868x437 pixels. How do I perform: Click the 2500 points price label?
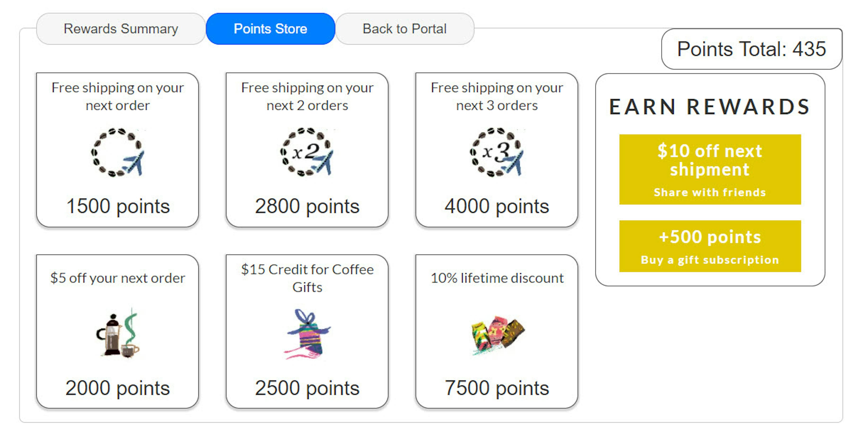pyautogui.click(x=307, y=388)
